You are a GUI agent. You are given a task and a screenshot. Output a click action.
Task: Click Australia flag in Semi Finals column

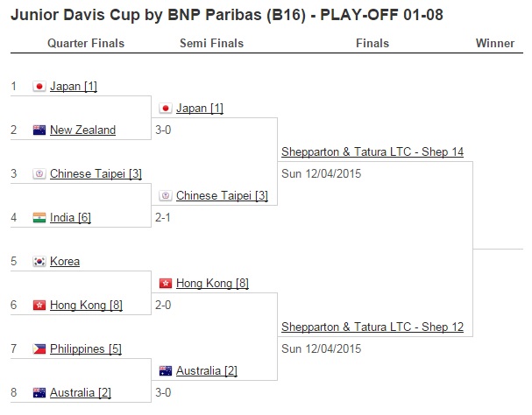coord(166,370)
